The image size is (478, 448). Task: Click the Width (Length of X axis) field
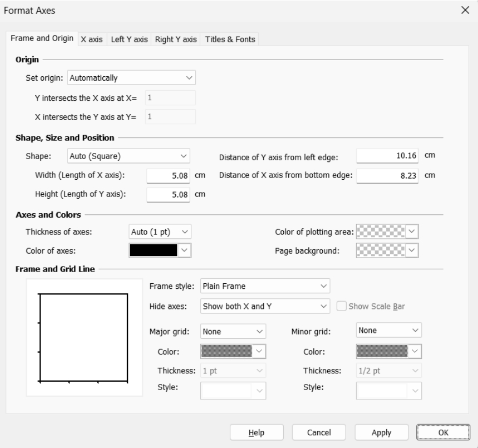[x=169, y=176]
